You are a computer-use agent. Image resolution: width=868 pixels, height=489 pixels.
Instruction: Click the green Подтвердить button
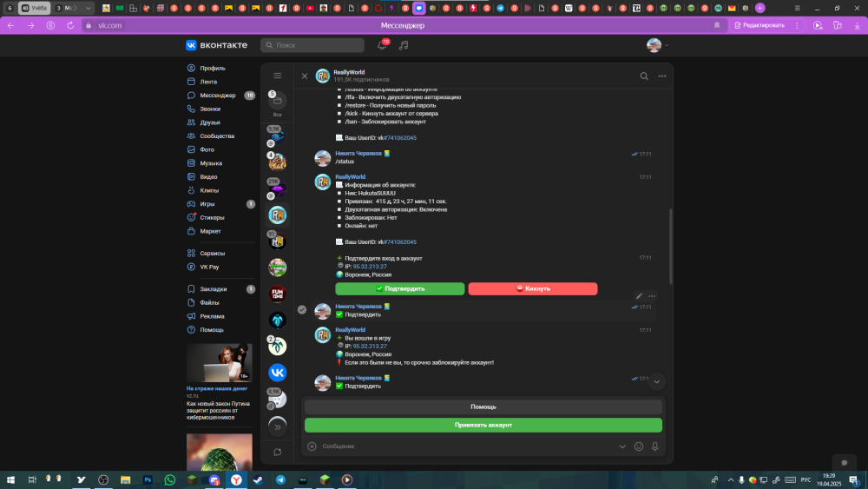click(399, 288)
